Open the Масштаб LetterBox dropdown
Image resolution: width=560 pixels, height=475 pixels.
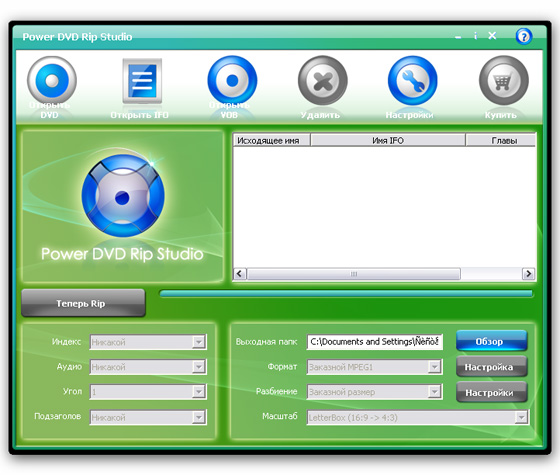(x=418, y=417)
